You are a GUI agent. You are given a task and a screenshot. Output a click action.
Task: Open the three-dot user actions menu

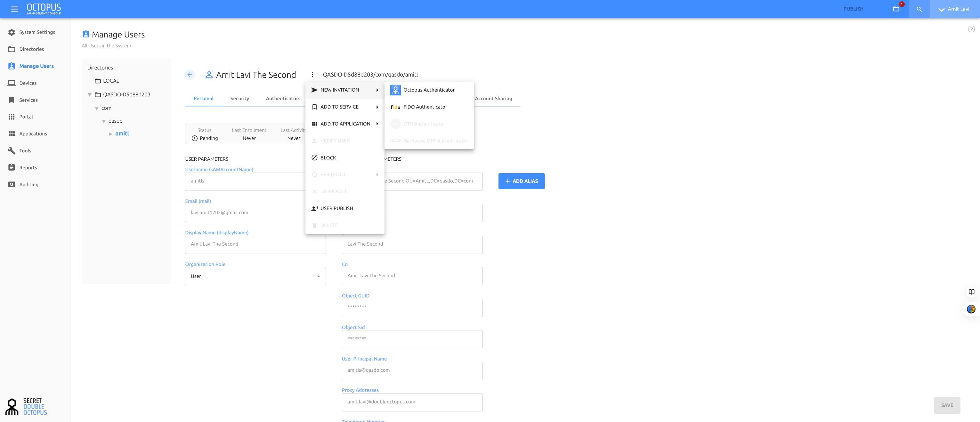(x=312, y=75)
